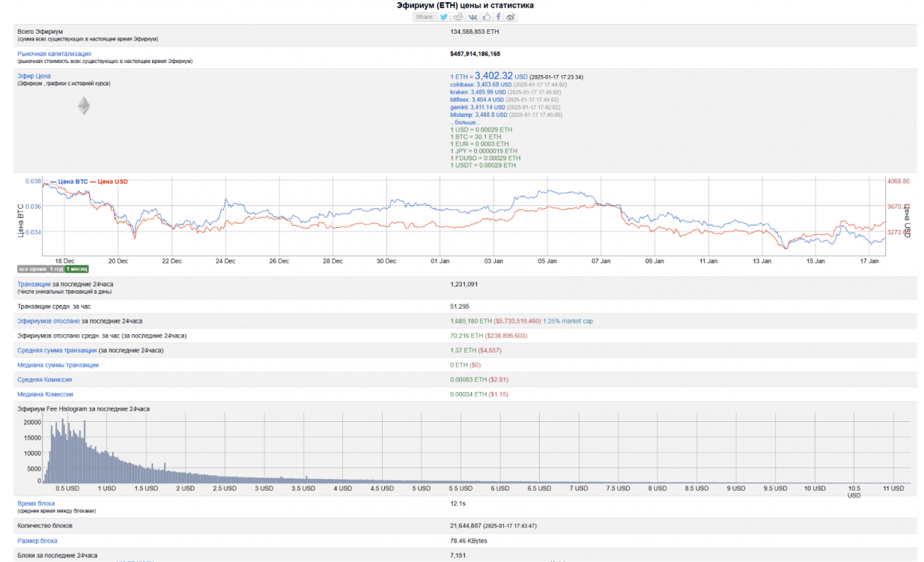
Task: Switch chart range to 'все время'
Action: 32,268
